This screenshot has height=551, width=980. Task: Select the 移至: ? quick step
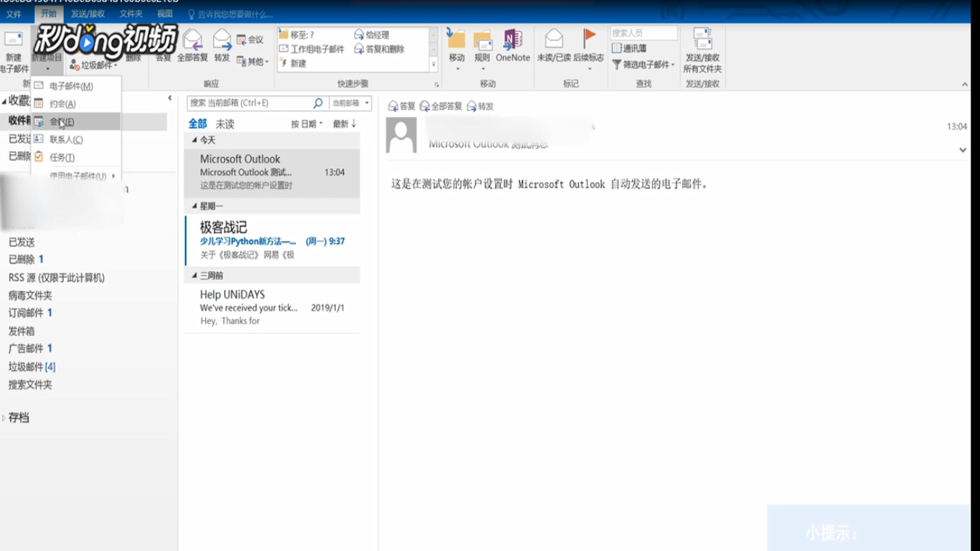tap(297, 34)
